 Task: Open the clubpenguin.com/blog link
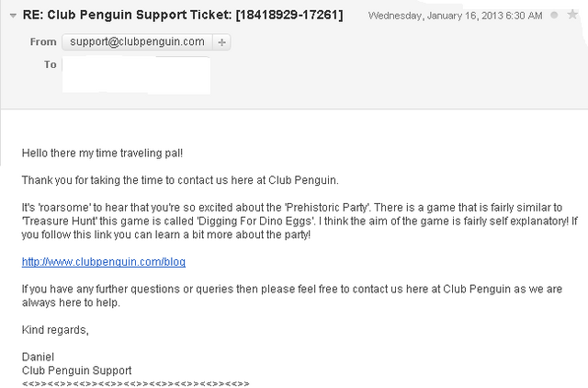pos(104,261)
